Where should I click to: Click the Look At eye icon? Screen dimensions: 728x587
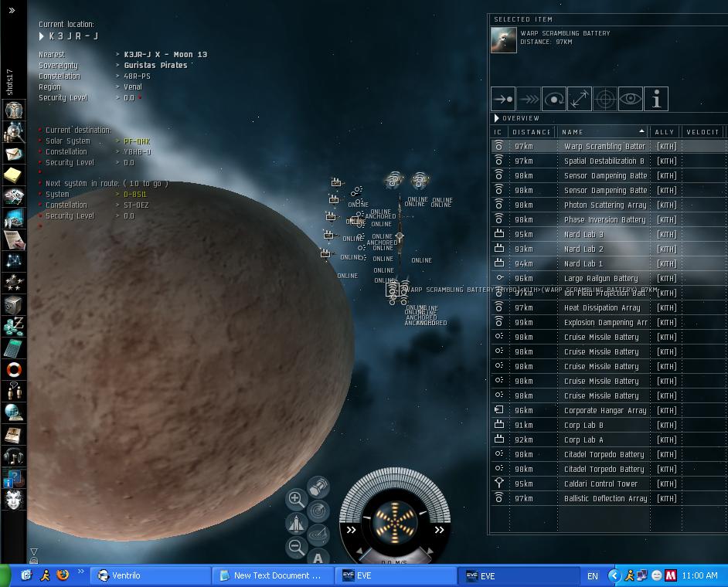pos(631,99)
